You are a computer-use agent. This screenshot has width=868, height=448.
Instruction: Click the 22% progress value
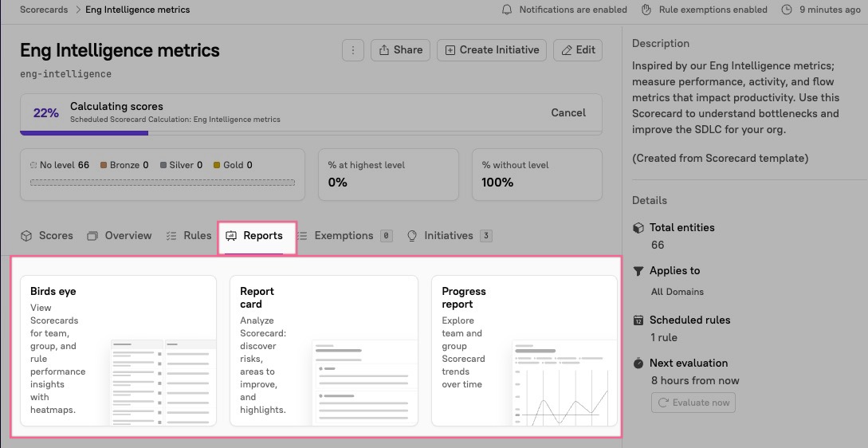pos(46,113)
